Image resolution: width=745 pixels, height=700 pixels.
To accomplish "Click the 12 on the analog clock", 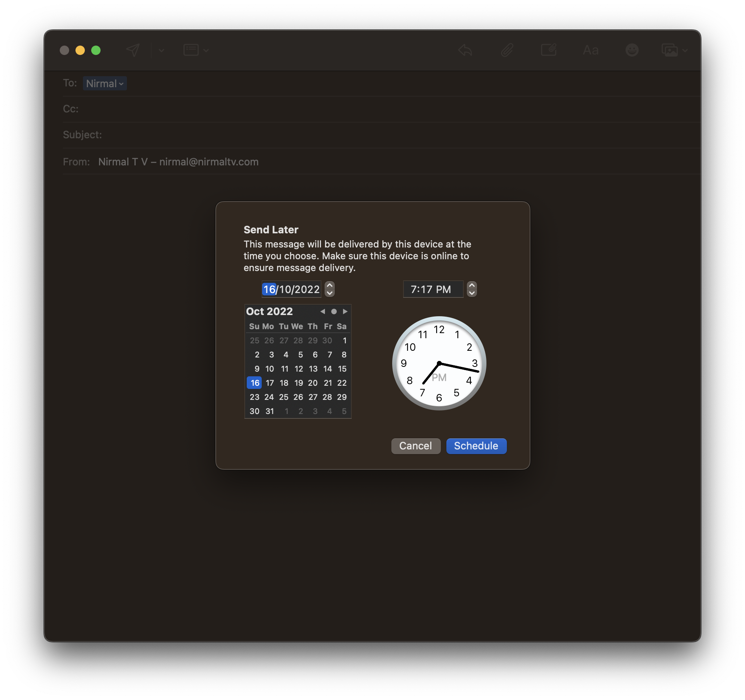I will pyautogui.click(x=439, y=330).
